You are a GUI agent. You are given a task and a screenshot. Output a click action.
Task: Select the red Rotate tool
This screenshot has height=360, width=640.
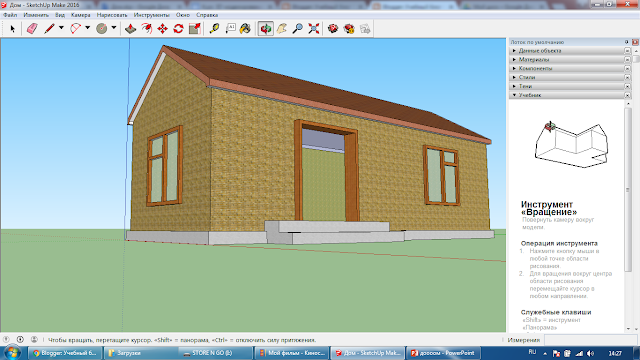178,29
